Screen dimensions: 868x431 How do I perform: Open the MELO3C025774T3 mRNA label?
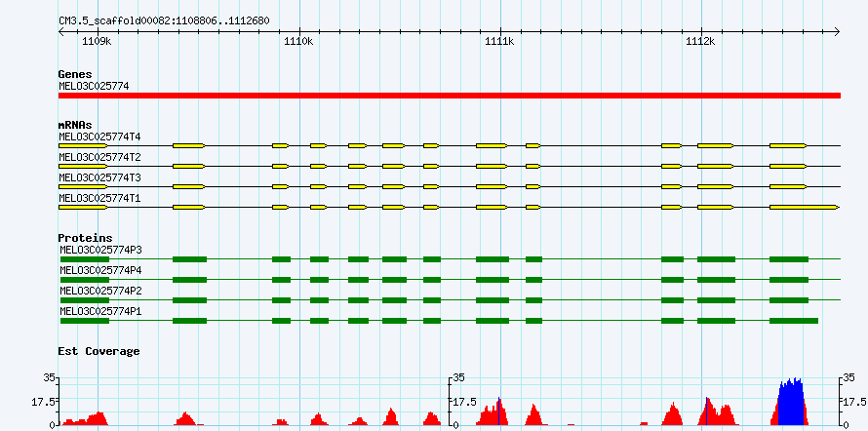pyautogui.click(x=100, y=177)
